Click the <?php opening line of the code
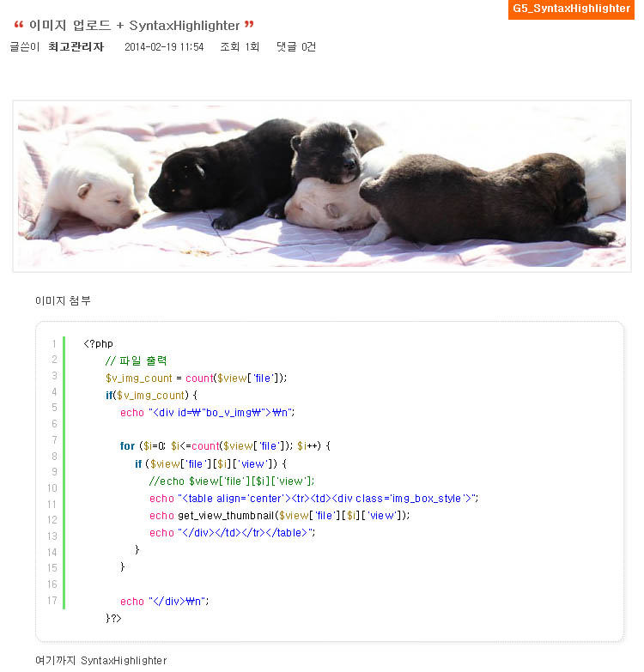 pos(98,343)
